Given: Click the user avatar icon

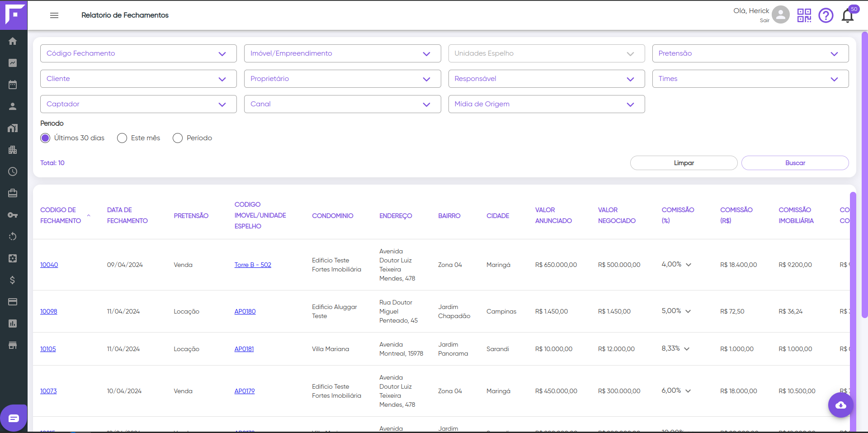Looking at the screenshot, I should (x=780, y=14).
